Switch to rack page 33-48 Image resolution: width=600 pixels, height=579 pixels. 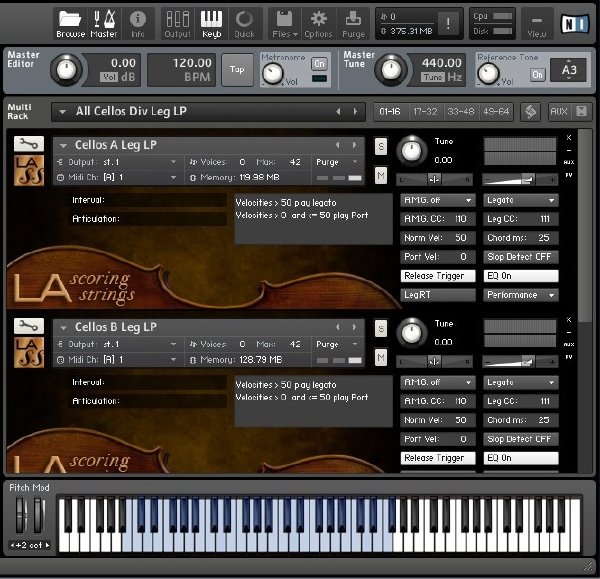point(461,112)
